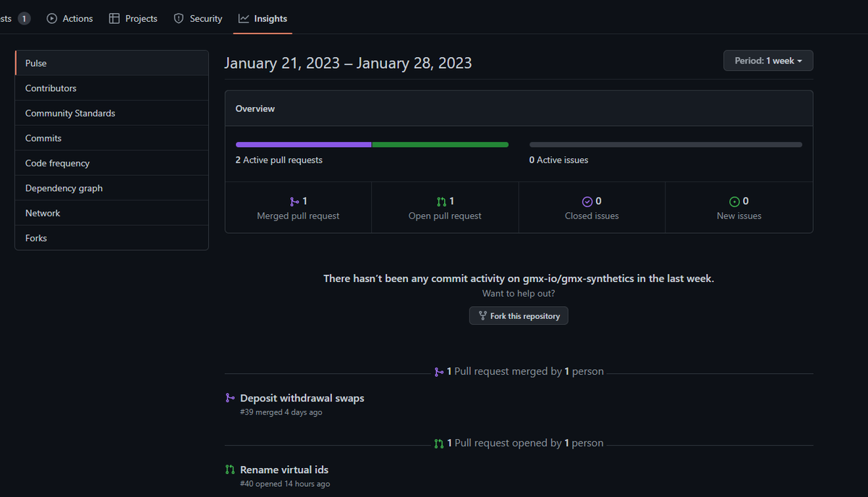Open the Period: 1 week dropdown
The height and width of the screenshot is (497, 868).
pyautogui.click(x=768, y=60)
